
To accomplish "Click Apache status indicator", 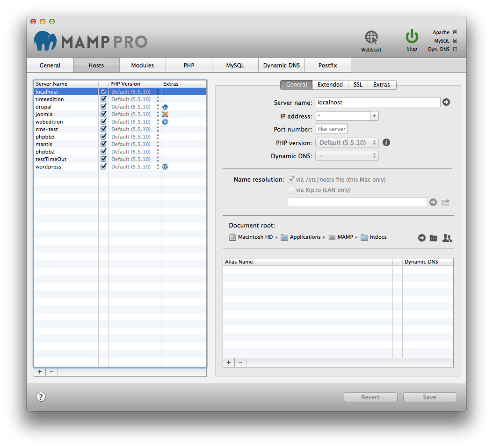I will 455,32.
